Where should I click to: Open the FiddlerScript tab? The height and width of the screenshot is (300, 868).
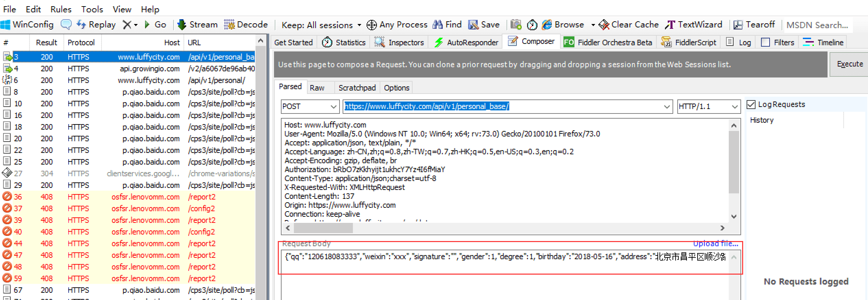pyautogui.click(x=689, y=43)
